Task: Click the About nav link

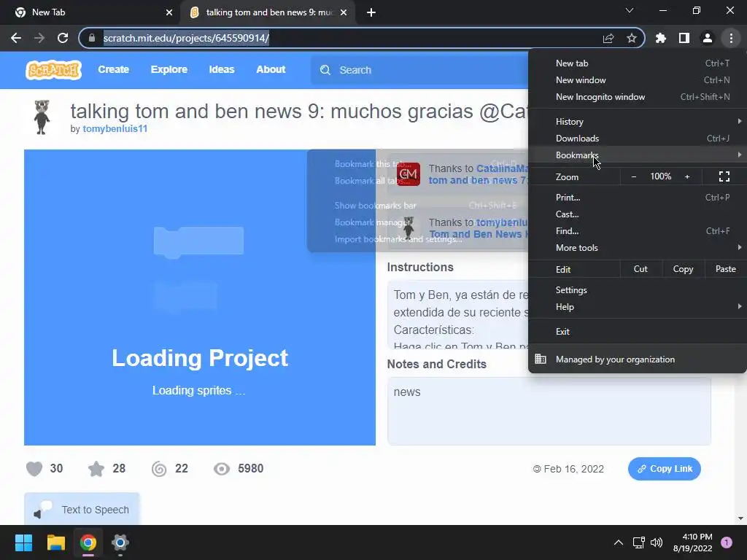Action: [x=271, y=69]
